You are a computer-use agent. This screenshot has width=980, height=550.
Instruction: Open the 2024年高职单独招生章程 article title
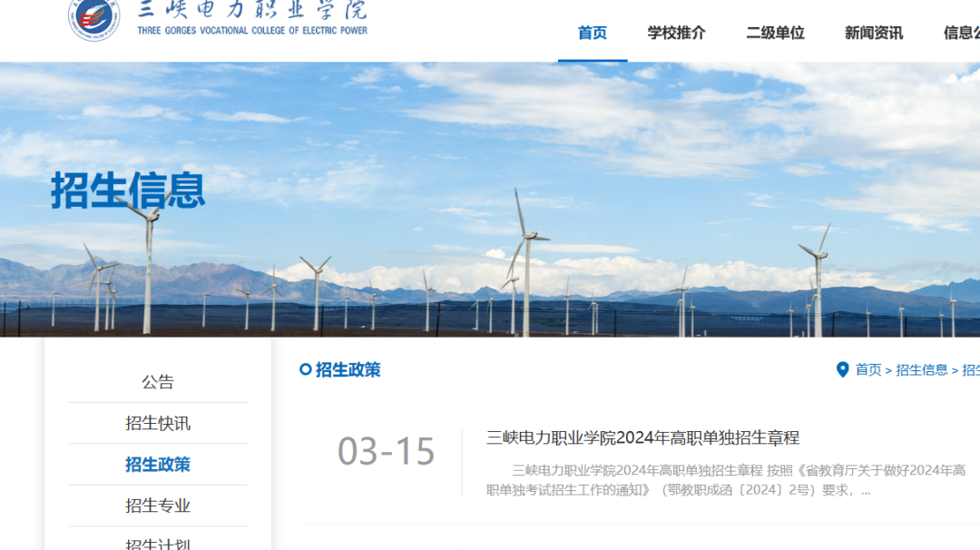pos(642,437)
